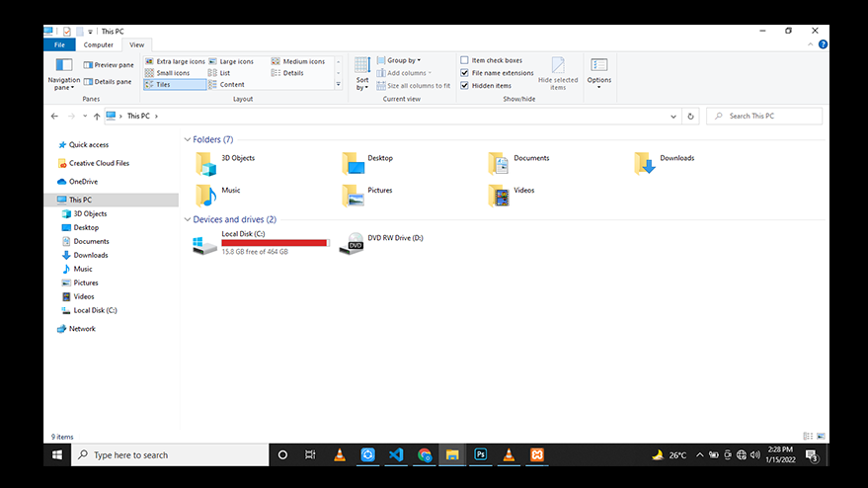The width and height of the screenshot is (868, 488).
Task: Open Google Chrome from taskbar
Action: [x=424, y=454]
